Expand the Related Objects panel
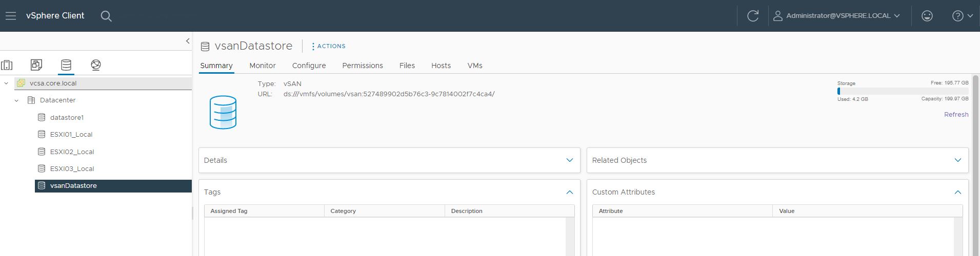 [957, 160]
